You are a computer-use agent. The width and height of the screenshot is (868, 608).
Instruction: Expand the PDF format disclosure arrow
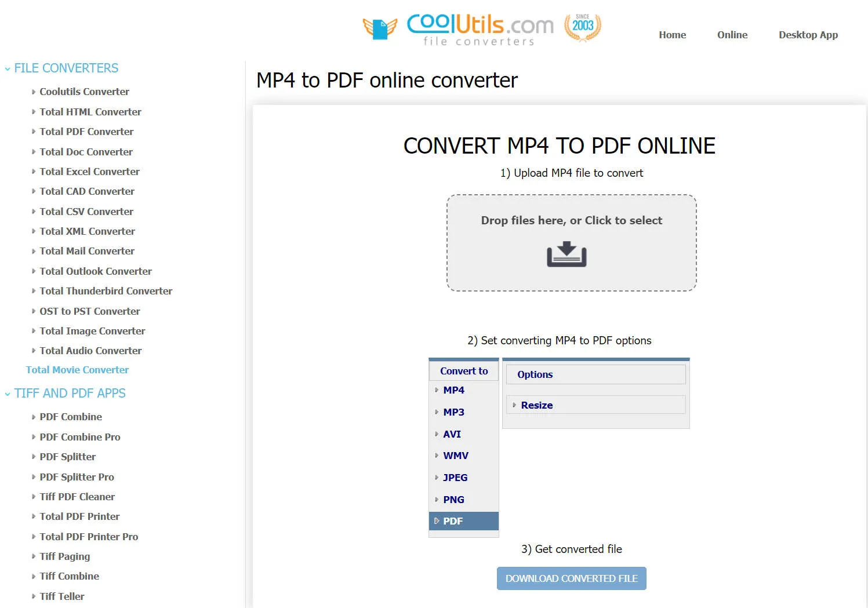(x=437, y=521)
